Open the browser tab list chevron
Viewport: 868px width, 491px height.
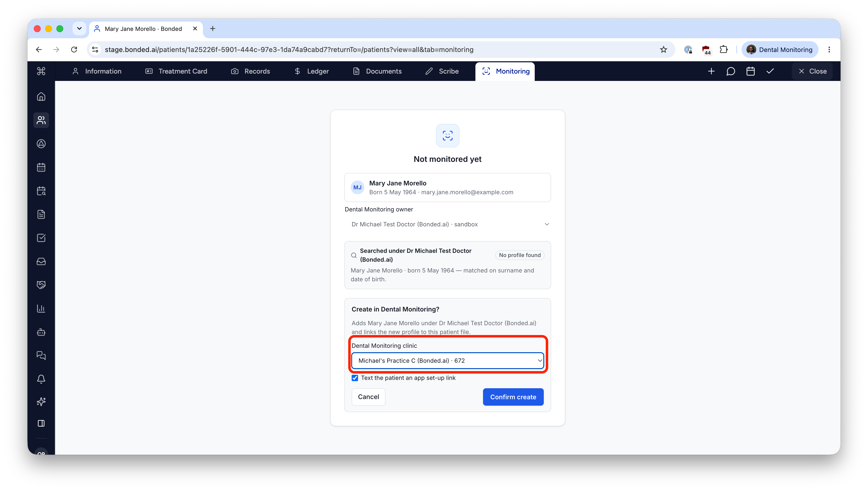(x=79, y=29)
